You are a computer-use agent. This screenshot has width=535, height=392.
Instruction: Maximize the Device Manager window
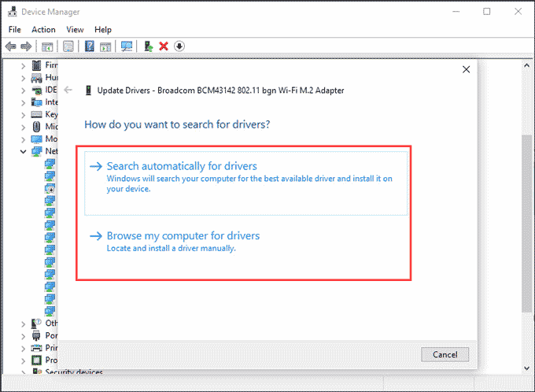click(486, 12)
